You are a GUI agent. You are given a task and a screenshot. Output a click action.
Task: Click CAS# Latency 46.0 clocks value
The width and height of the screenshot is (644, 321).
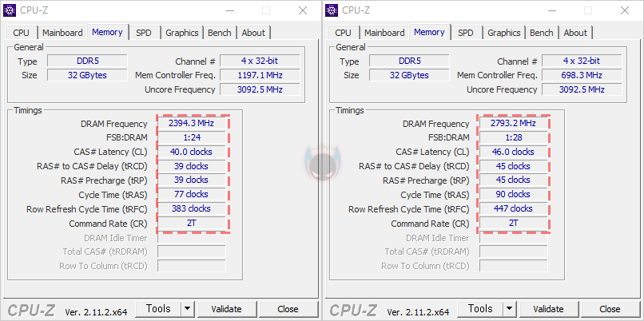coord(514,152)
